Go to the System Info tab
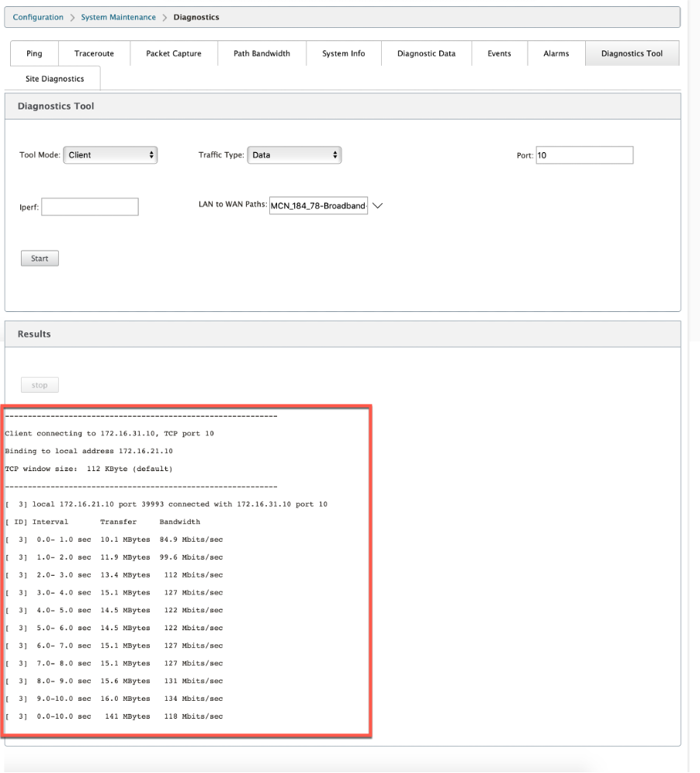 coord(344,54)
